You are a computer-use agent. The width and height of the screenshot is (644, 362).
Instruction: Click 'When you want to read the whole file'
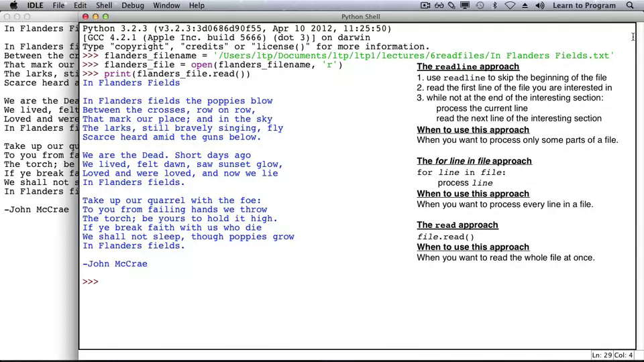(x=506, y=257)
